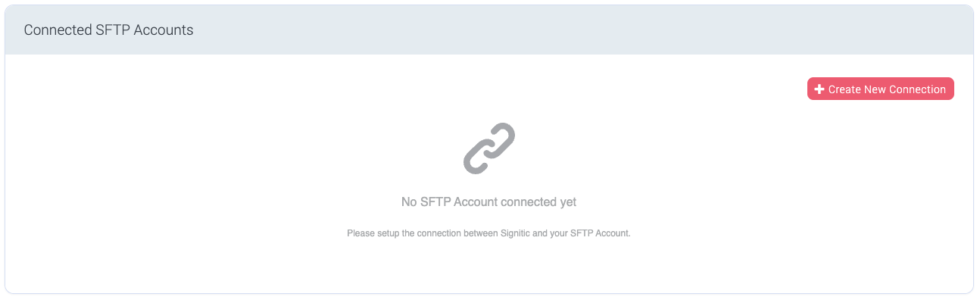Click the 'Please setup the connection' description text
980x303 pixels.
[x=488, y=233]
